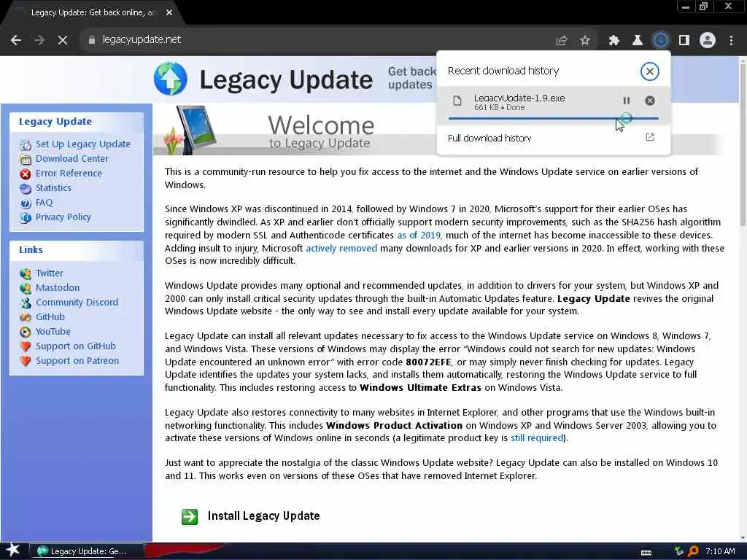
Task: Click the GitHub sidebar icon
Action: 26,318
